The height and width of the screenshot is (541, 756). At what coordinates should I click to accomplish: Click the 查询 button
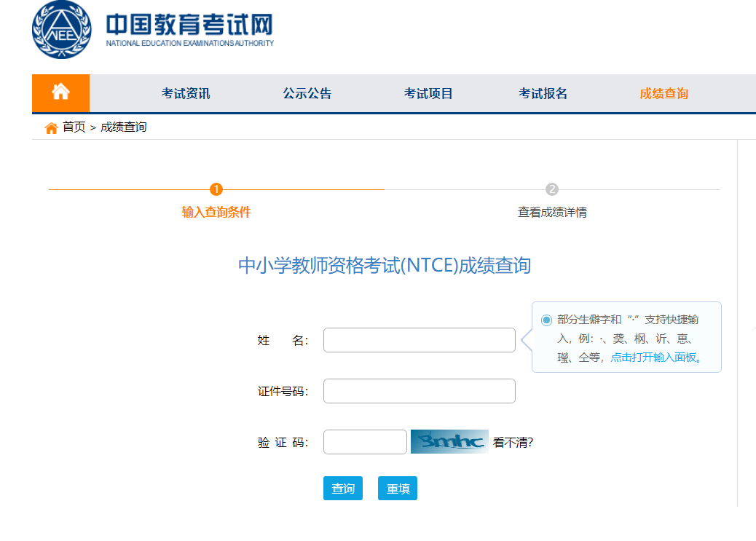pos(343,489)
